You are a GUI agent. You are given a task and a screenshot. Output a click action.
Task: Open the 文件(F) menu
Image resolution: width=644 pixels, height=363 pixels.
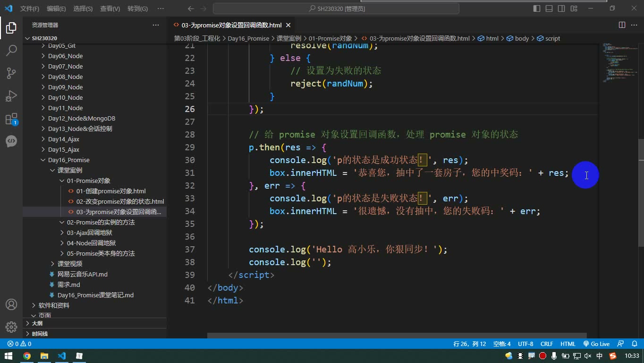click(x=30, y=9)
